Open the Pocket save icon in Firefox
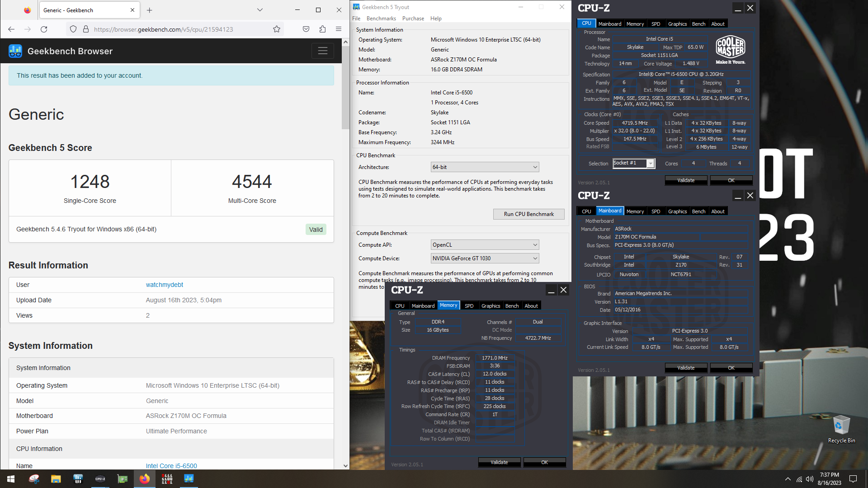Viewport: 868px width, 488px height. pos(306,29)
